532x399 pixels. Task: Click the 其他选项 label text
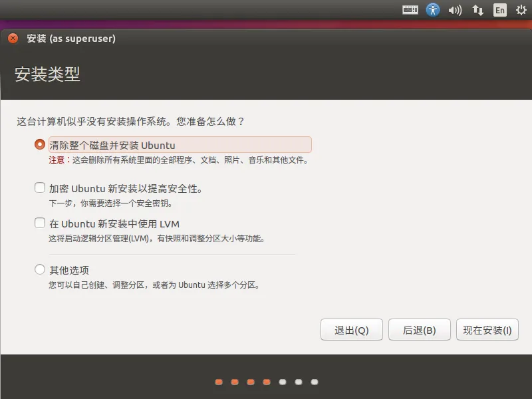click(69, 270)
